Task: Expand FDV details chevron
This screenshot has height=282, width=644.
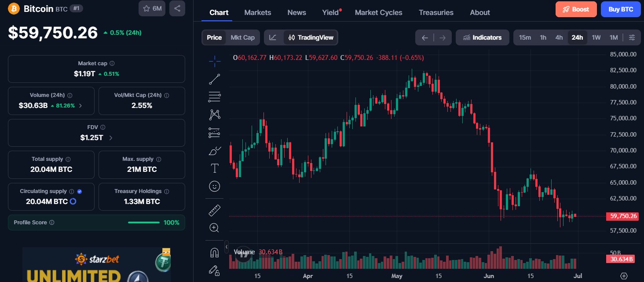Action: tap(110, 137)
